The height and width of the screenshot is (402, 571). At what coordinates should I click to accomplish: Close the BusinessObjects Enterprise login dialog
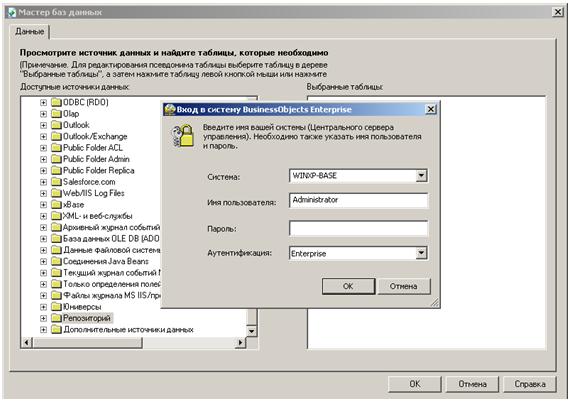[431, 109]
